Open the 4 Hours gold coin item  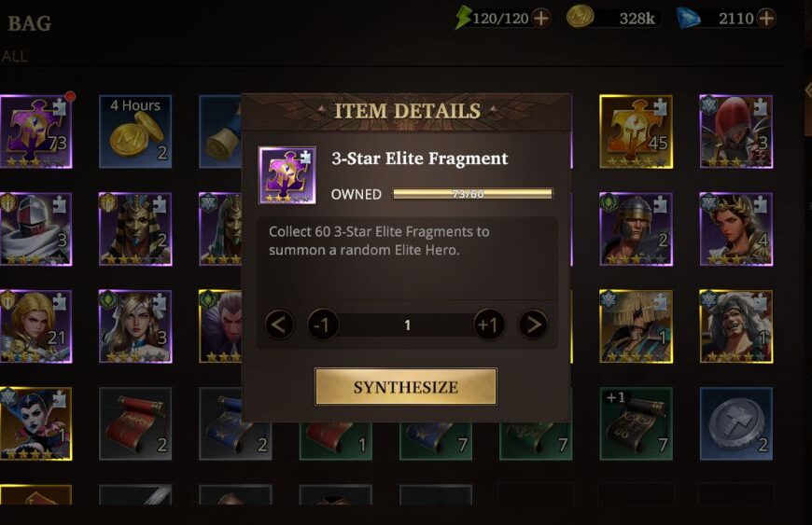(135, 131)
